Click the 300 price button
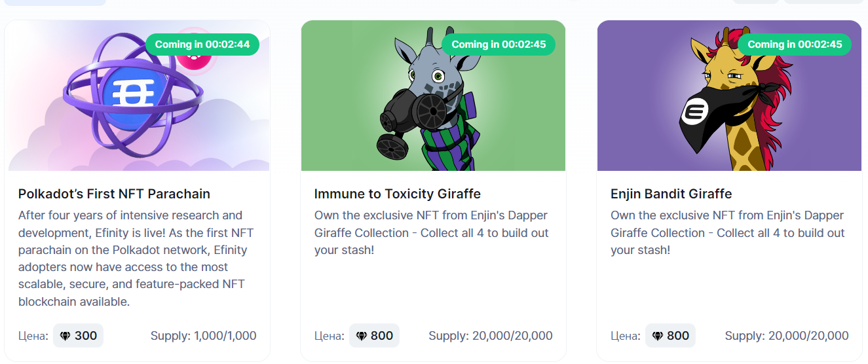This screenshot has width=868, height=364. pyautogui.click(x=78, y=336)
